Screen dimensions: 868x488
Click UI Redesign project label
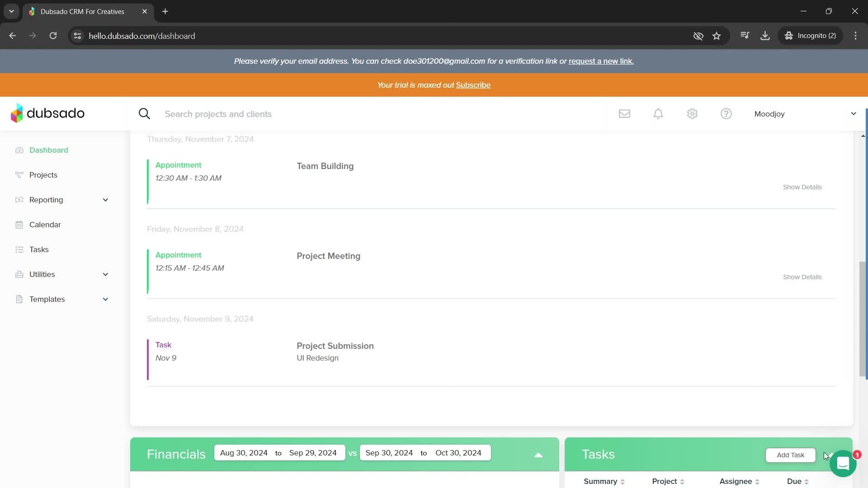[317, 358]
